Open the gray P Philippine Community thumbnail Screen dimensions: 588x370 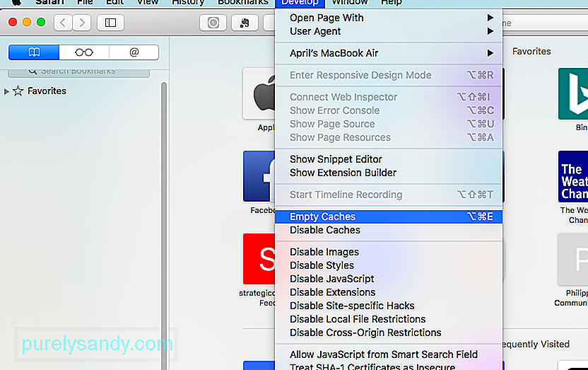point(572,260)
